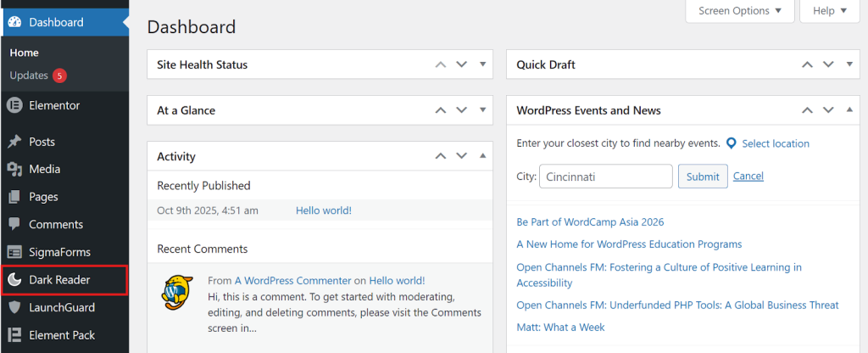This screenshot has width=868, height=353.
Task: Open Be Part of WordCamp Asia 2026
Action: 590,222
